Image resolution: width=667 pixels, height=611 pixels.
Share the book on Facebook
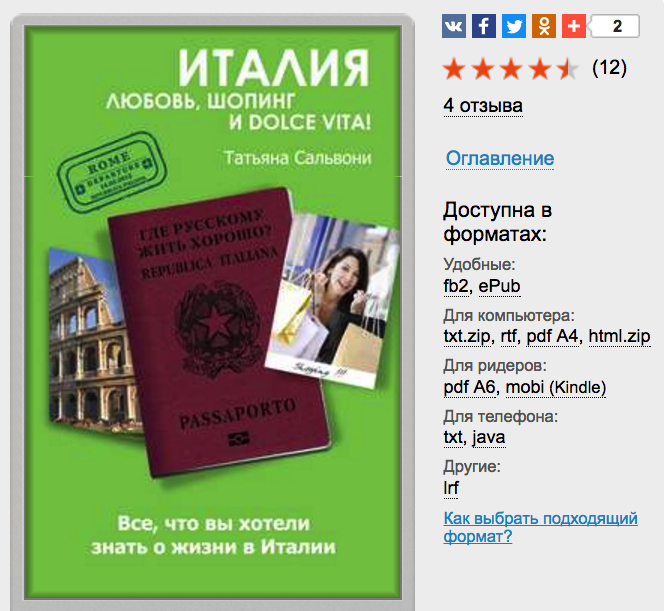484,26
